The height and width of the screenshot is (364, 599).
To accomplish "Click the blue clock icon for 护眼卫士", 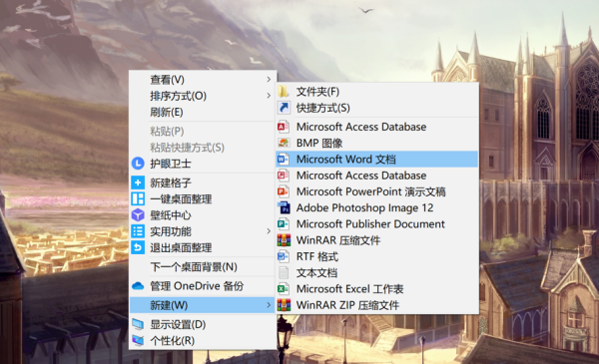I will [138, 164].
